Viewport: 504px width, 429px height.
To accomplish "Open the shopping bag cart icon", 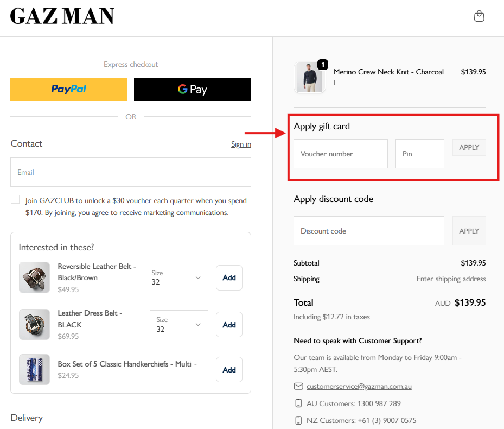I will pyautogui.click(x=479, y=16).
